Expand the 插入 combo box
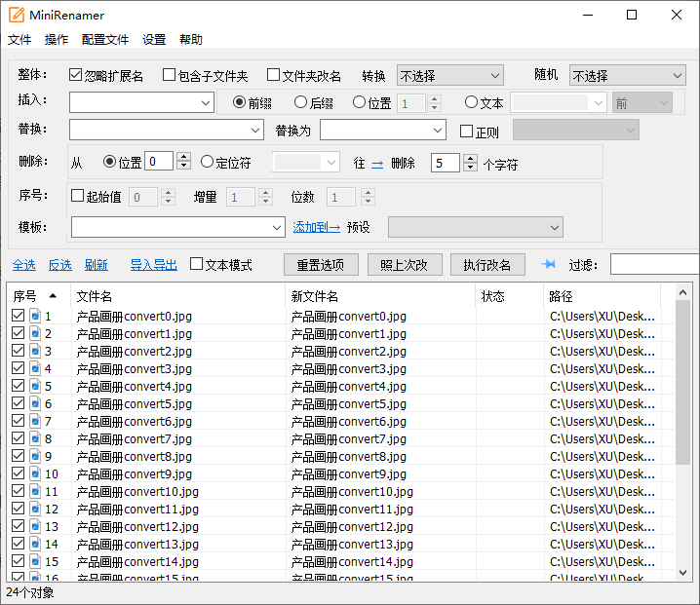This screenshot has width=700, height=605. pos(206,103)
